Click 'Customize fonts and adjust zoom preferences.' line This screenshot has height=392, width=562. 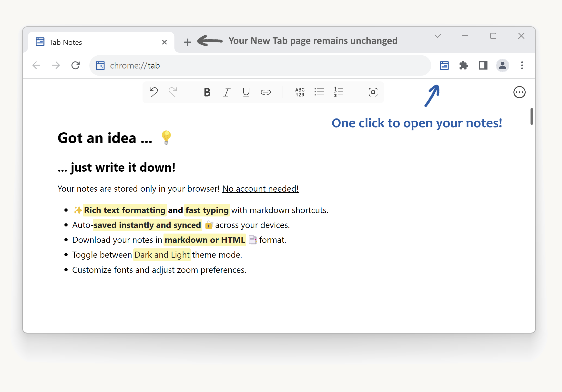(x=159, y=270)
